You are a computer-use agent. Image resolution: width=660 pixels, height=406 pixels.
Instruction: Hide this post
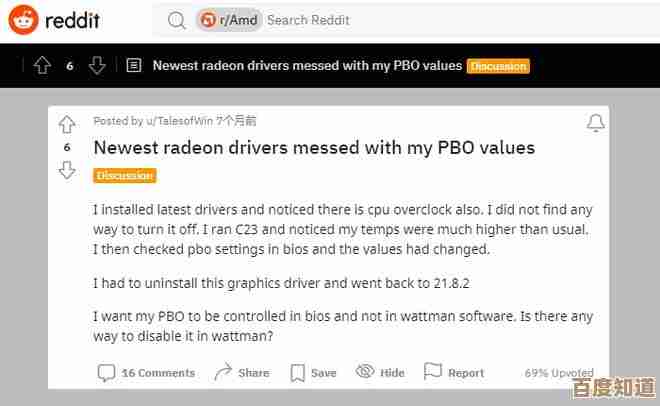[x=381, y=373]
